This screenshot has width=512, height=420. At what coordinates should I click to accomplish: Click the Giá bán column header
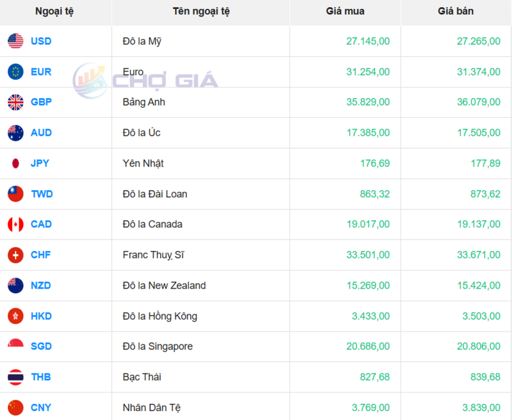point(456,12)
